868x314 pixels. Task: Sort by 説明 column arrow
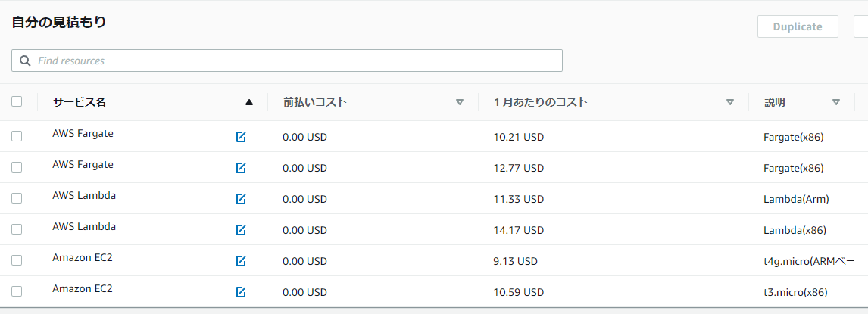[836, 102]
